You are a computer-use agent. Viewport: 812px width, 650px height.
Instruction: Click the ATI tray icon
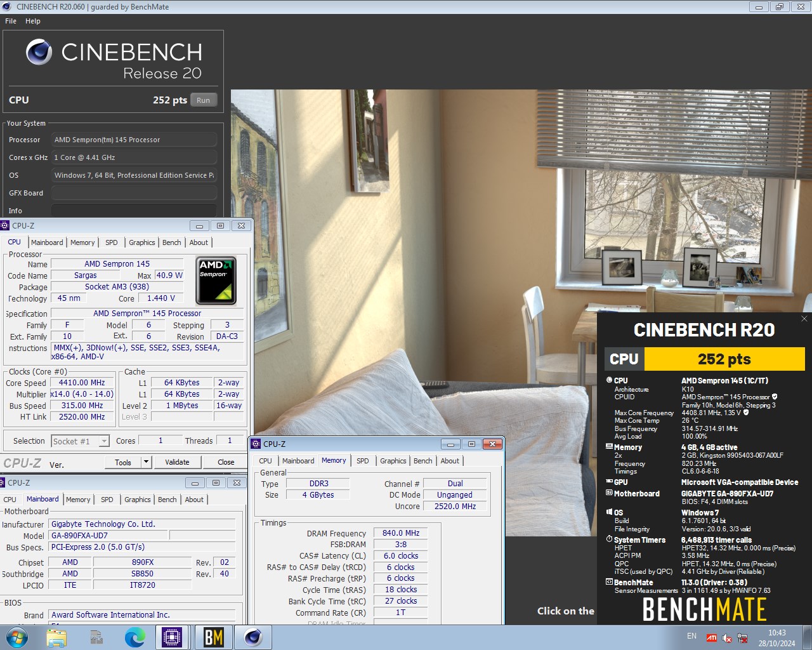click(x=712, y=638)
